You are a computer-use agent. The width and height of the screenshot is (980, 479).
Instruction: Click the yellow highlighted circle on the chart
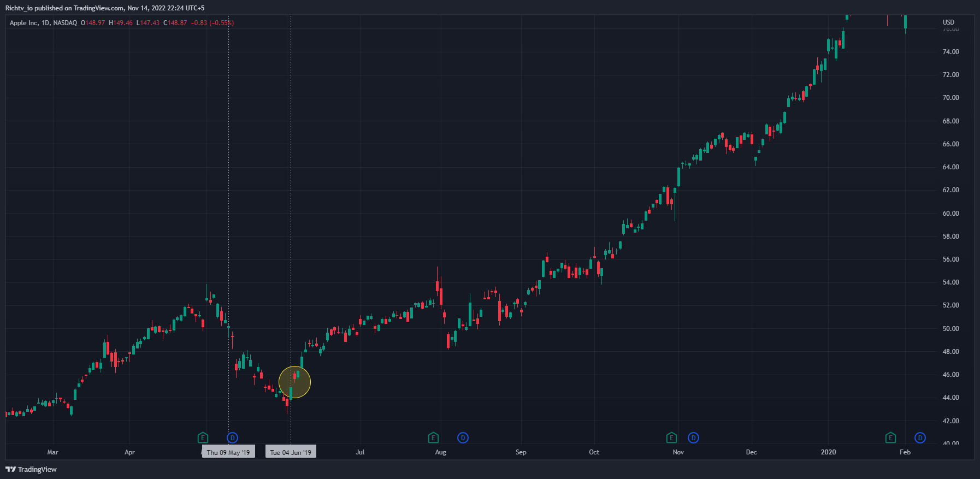coord(294,382)
